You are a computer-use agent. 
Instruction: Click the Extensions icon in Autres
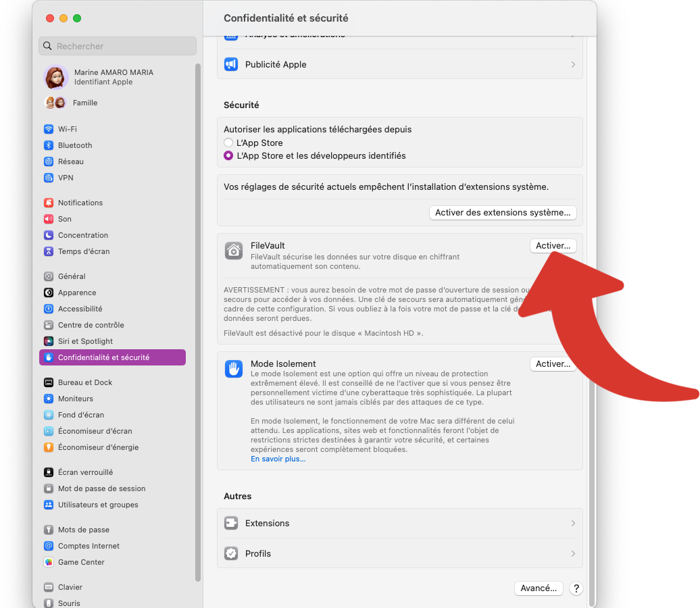(231, 523)
